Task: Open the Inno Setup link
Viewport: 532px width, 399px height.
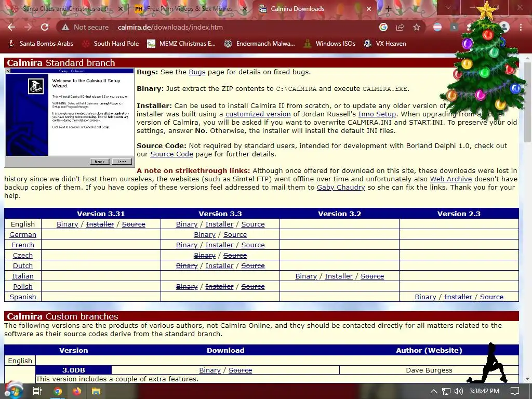Action: pos(377,114)
